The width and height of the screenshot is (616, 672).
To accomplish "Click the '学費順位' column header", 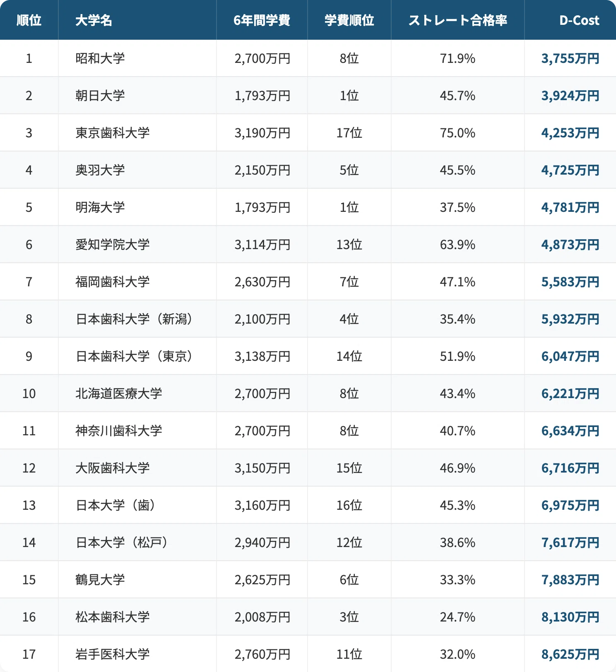I will (349, 20).
